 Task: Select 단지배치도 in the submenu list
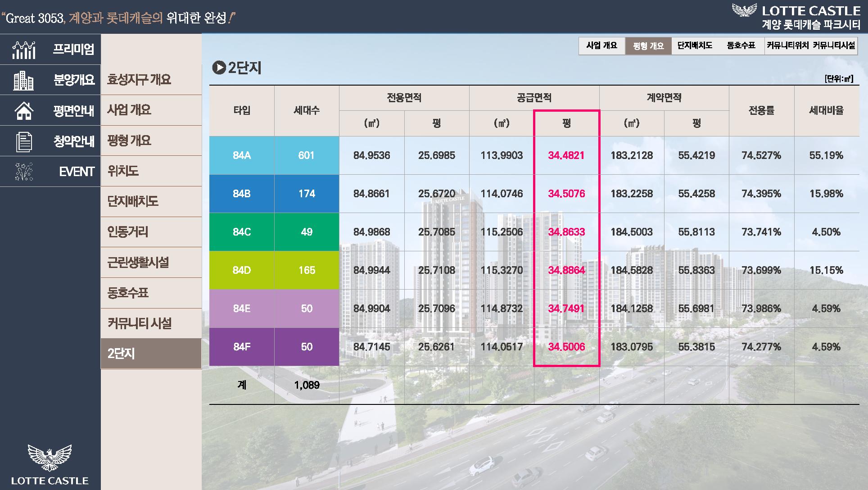pyautogui.click(x=151, y=201)
